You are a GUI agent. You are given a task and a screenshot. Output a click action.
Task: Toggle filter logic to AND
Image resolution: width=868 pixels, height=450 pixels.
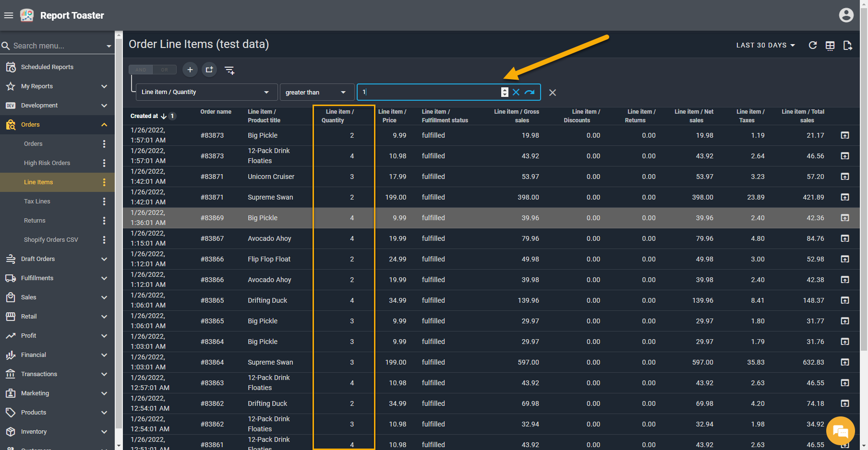(141, 70)
